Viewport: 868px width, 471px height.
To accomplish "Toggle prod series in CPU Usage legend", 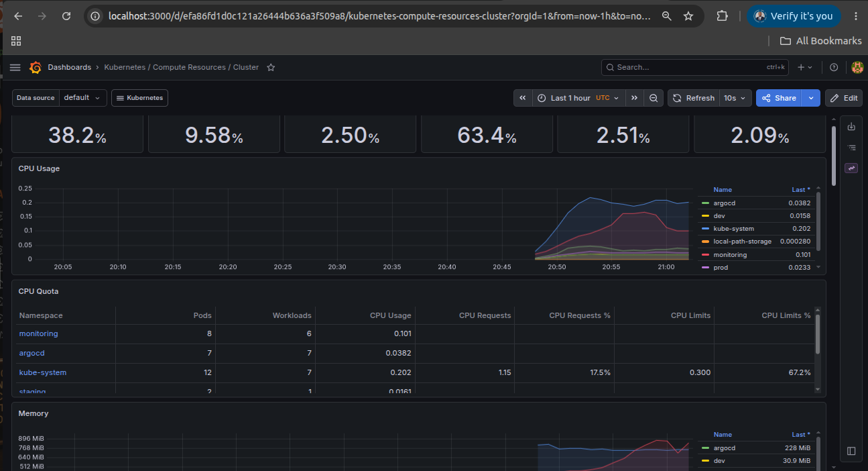I will point(721,268).
